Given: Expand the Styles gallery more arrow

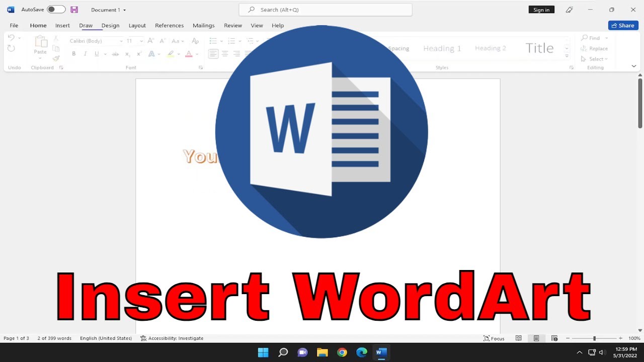Looking at the screenshot, I should point(567,56).
